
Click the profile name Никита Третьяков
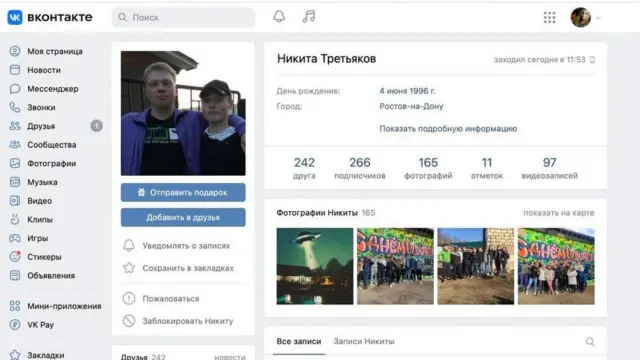coord(327,59)
